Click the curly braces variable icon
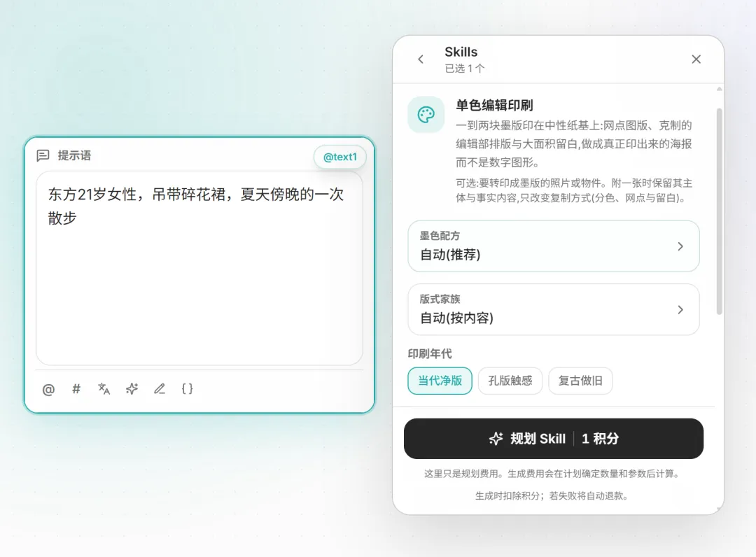The image size is (756, 557). (x=187, y=388)
